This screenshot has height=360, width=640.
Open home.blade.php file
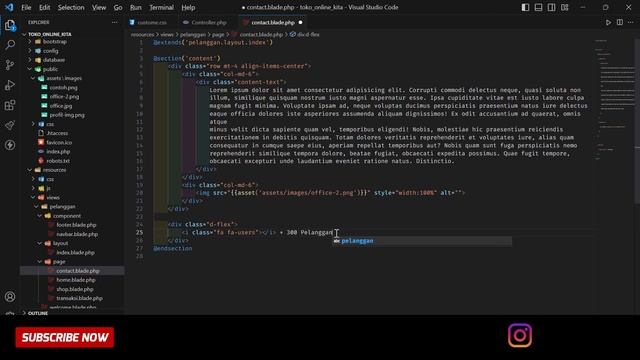(76, 280)
